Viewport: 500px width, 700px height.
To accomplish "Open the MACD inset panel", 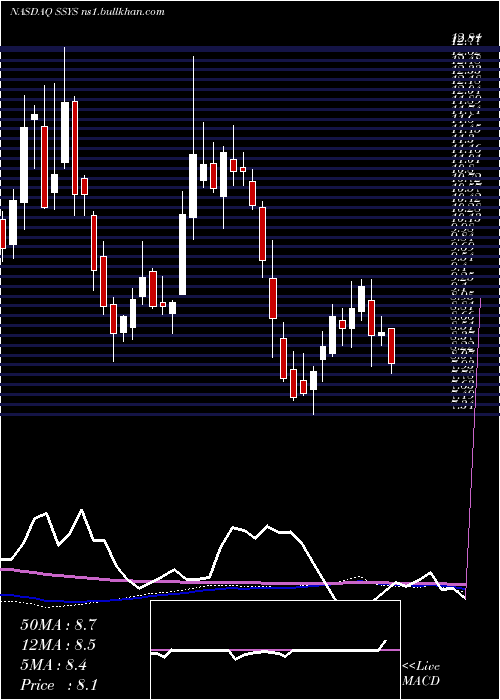I will (x=275, y=650).
